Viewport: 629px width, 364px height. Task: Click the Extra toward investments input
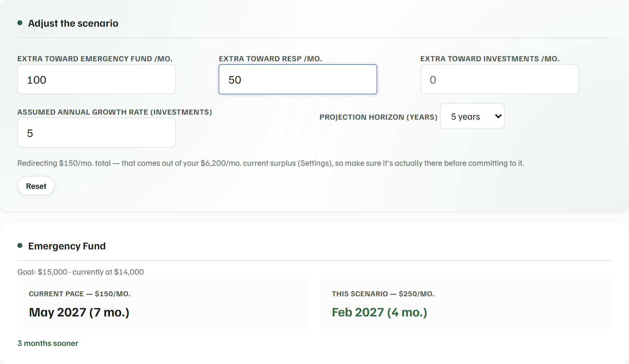click(x=500, y=79)
